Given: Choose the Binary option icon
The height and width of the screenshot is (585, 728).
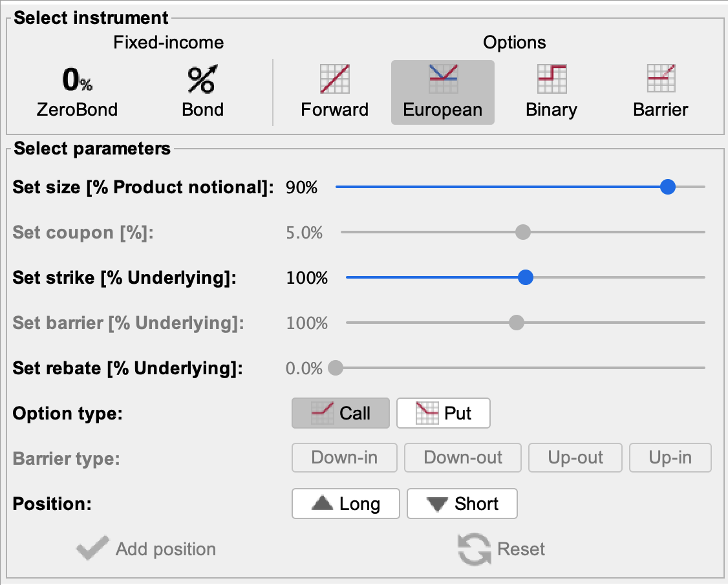Looking at the screenshot, I should (551, 79).
